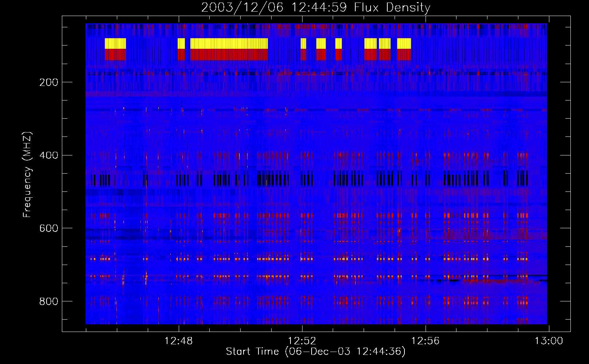
Task: Click the 200 frequency tick label
Action: click(x=49, y=82)
